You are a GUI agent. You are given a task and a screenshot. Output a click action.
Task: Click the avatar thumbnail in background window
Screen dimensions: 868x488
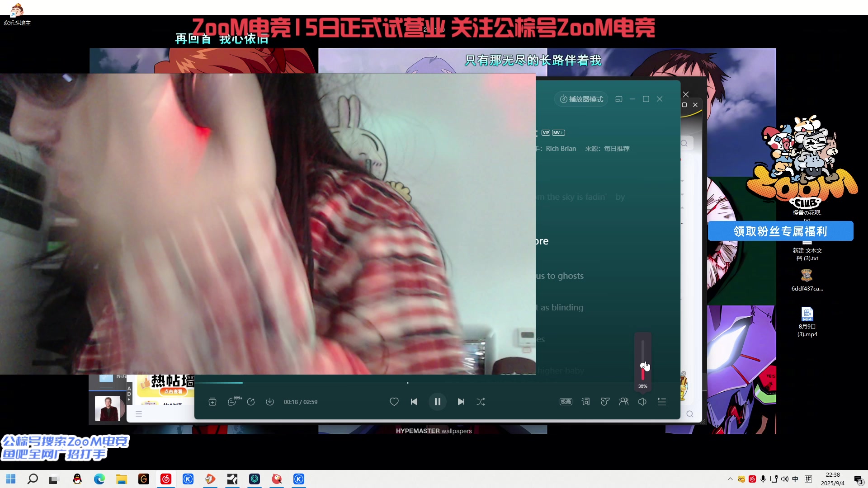pos(108,408)
